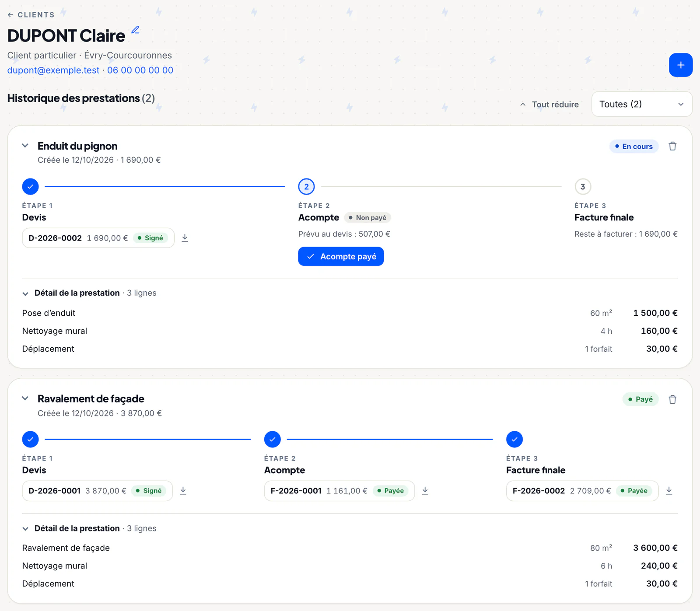The image size is (700, 611).
Task: Click the step 1 checkmark circle in Enduit du pignon
Action: click(x=31, y=187)
